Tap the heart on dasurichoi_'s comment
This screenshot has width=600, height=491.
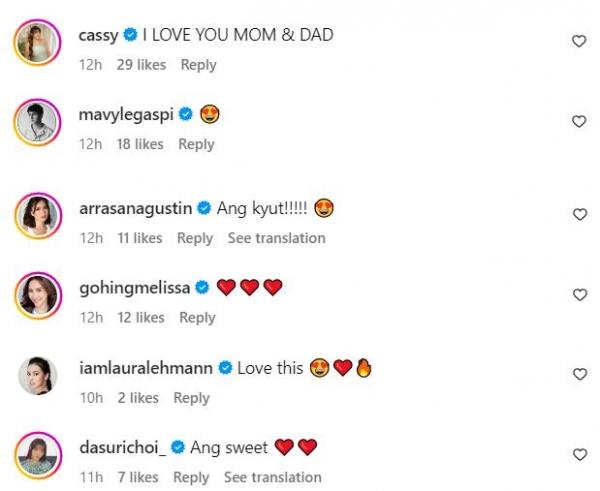pos(577,454)
